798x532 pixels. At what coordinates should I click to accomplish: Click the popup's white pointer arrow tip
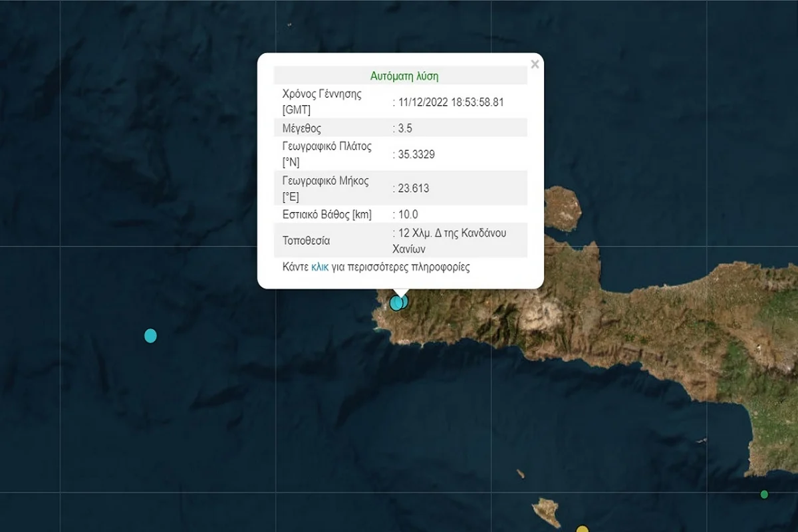400,295
